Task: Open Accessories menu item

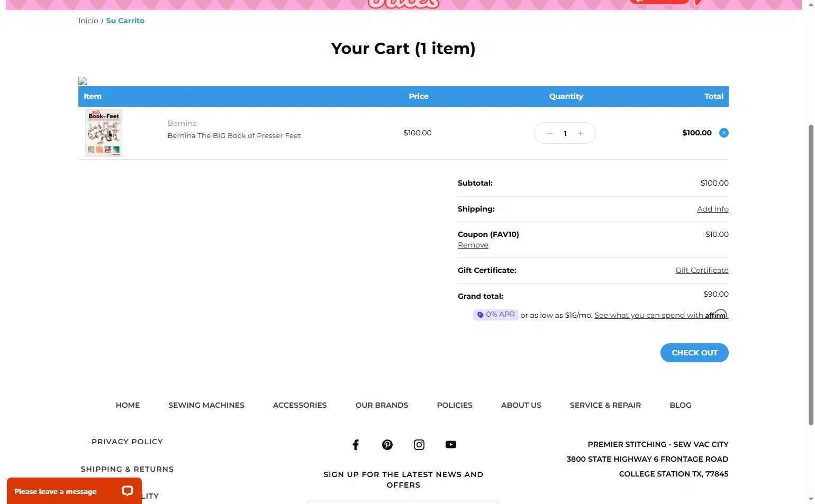Action: 300,405
